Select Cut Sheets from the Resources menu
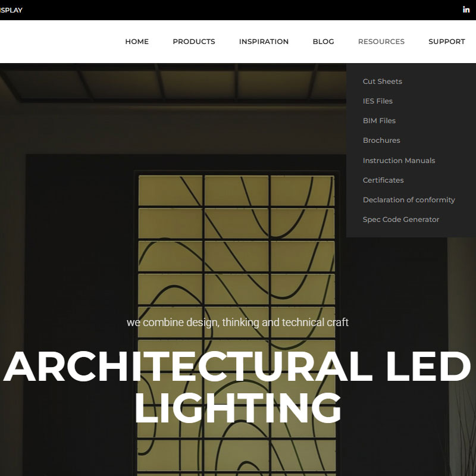Viewport: 476px width, 476px height. [383, 82]
